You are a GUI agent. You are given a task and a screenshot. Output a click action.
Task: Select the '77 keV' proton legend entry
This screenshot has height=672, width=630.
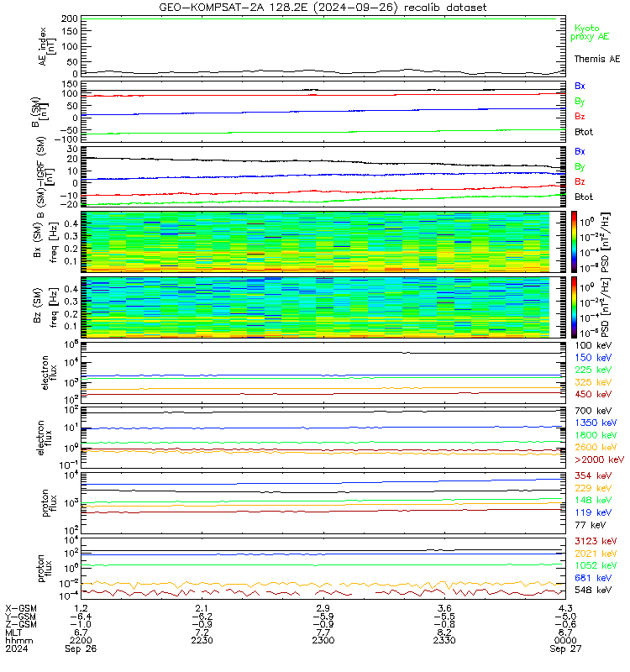click(591, 524)
